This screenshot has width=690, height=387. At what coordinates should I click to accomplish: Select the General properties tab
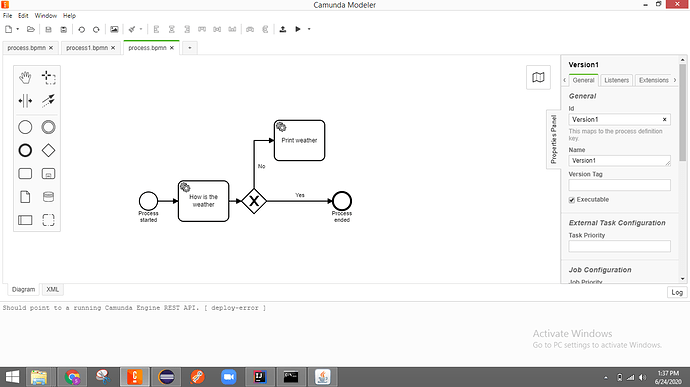tap(583, 80)
